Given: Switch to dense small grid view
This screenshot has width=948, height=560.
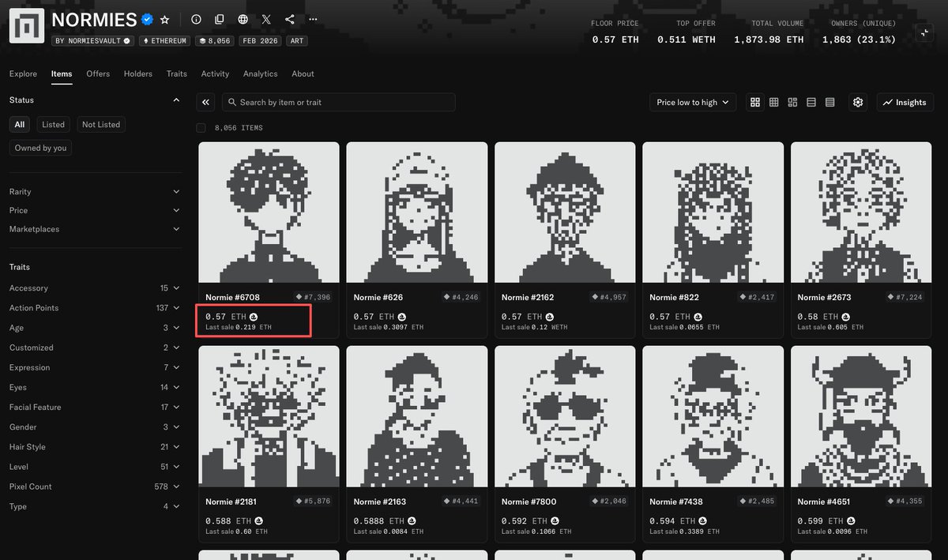Looking at the screenshot, I should [x=774, y=102].
